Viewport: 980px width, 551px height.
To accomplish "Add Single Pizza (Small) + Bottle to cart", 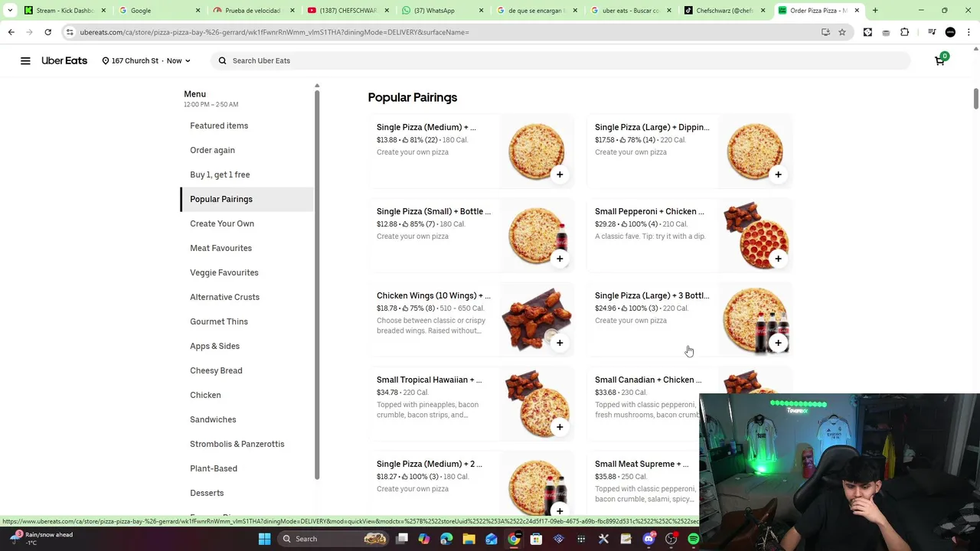I will (560, 259).
